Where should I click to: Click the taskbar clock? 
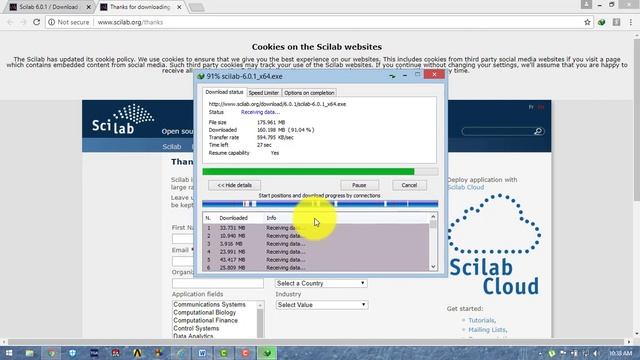(x=621, y=353)
